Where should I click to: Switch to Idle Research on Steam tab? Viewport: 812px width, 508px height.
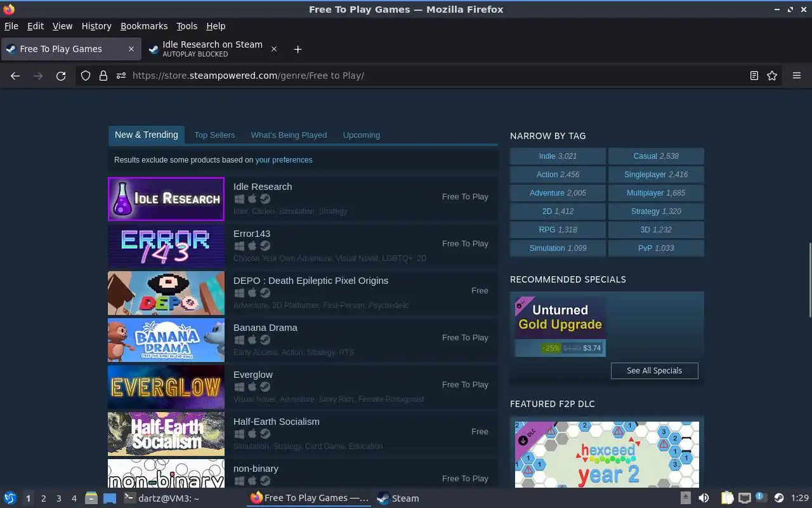[213, 49]
